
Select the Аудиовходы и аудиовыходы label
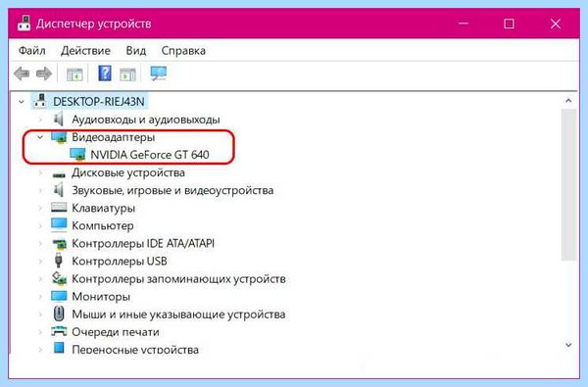[146, 120]
